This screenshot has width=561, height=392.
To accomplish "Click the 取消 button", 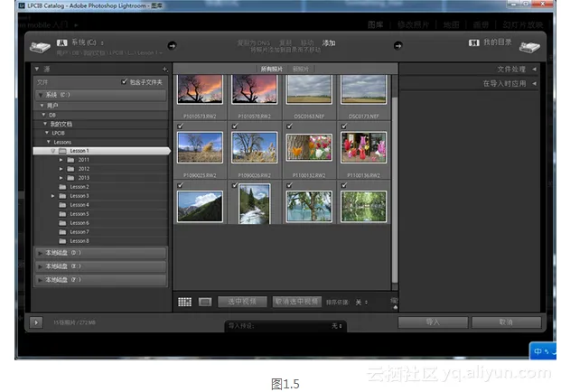I will [x=506, y=322].
